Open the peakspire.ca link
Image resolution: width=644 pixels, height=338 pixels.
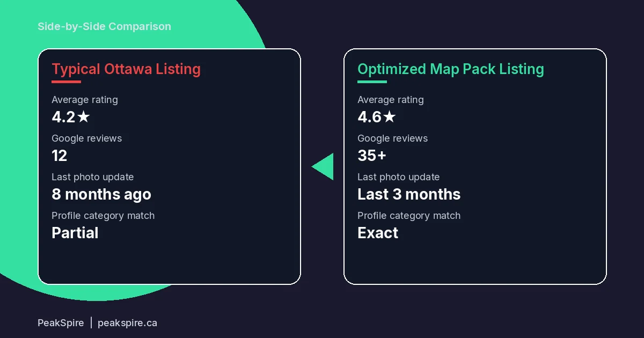[x=128, y=323]
